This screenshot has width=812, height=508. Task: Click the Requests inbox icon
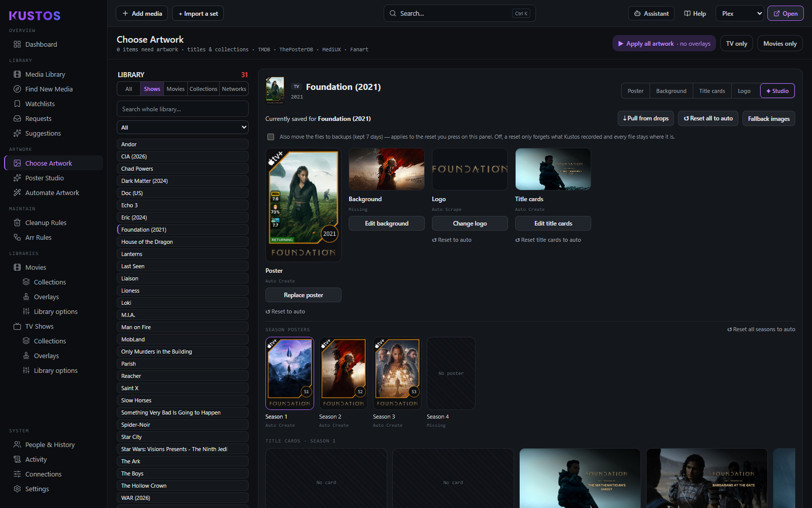click(17, 118)
